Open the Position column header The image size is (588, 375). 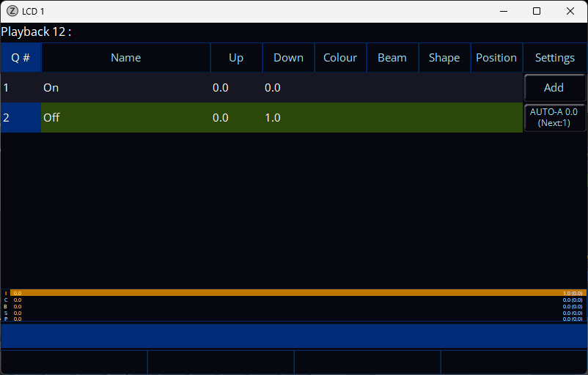[496, 58]
